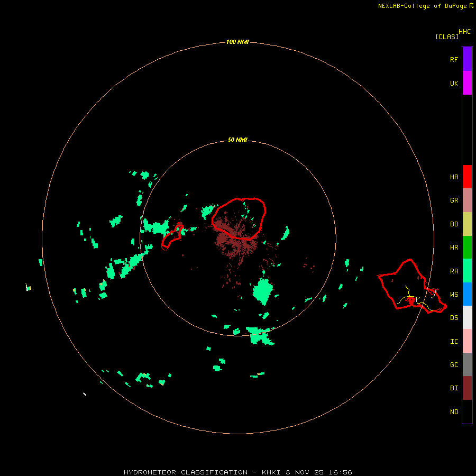Click the GR legend label

(x=454, y=200)
